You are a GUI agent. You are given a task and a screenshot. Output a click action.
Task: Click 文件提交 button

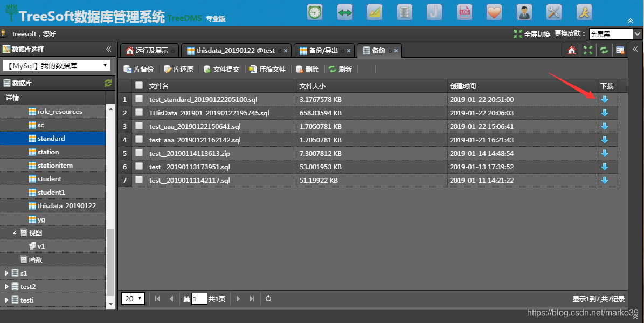[x=221, y=70]
